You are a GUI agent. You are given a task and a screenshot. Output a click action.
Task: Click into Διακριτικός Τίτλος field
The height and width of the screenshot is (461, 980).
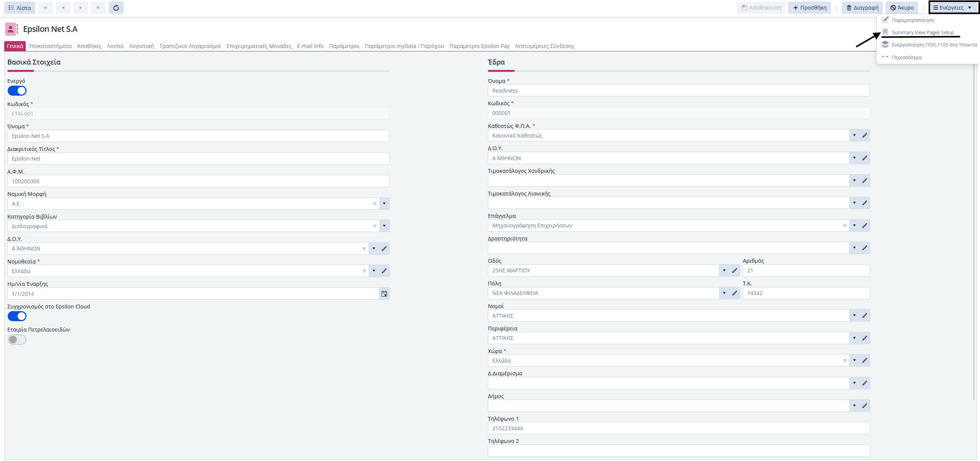pos(198,159)
